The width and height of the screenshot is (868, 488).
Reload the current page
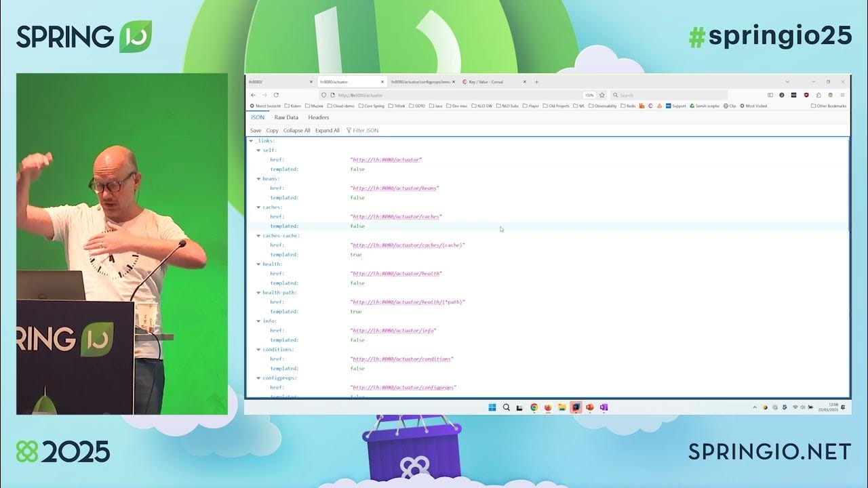277,95
